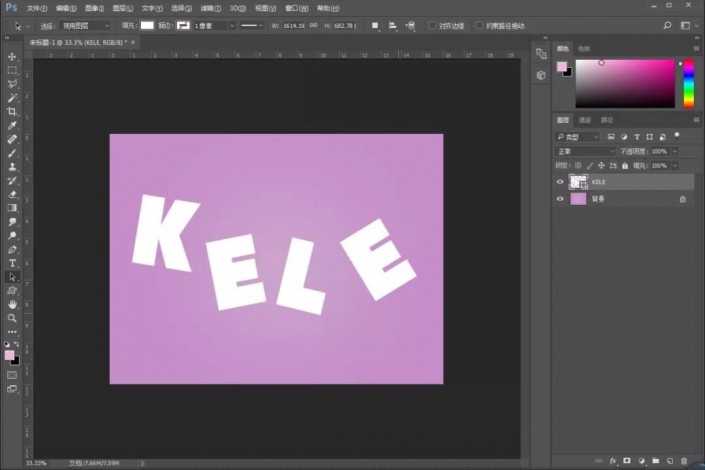The width and height of the screenshot is (705, 470).
Task: Select the Horizontal Type tool
Action: (12, 263)
